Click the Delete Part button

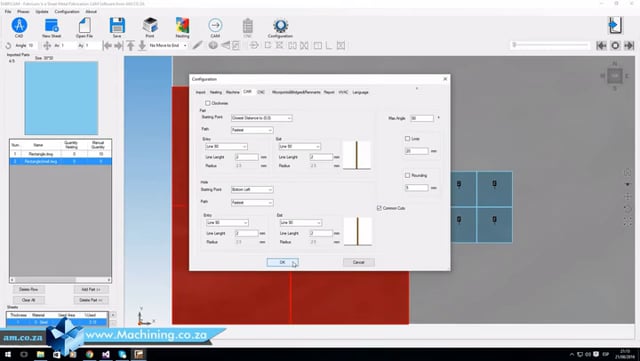pos(91,300)
